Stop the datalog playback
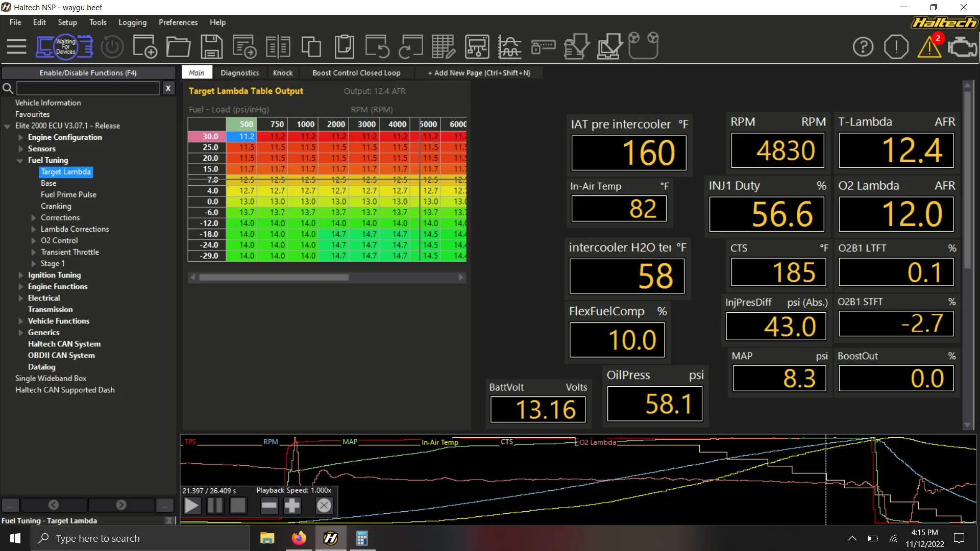 (238, 506)
